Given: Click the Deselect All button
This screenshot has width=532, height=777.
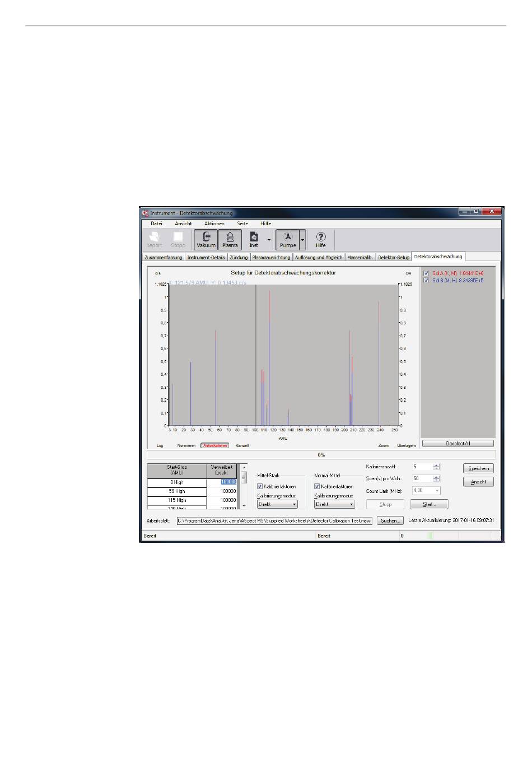Looking at the screenshot, I should pyautogui.click(x=458, y=444).
